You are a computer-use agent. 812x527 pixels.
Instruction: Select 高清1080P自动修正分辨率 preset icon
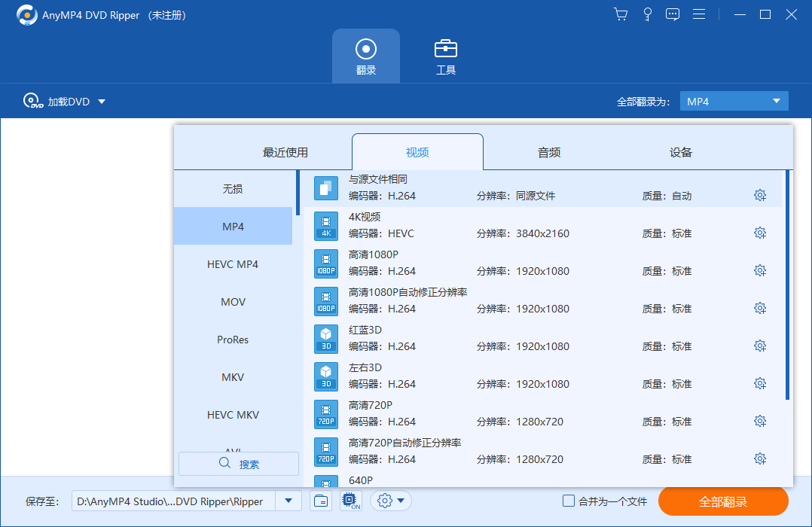[x=325, y=302]
